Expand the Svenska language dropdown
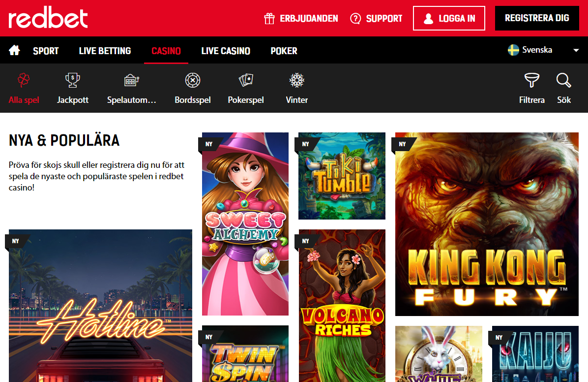Image resolution: width=588 pixels, height=382 pixels. click(543, 50)
